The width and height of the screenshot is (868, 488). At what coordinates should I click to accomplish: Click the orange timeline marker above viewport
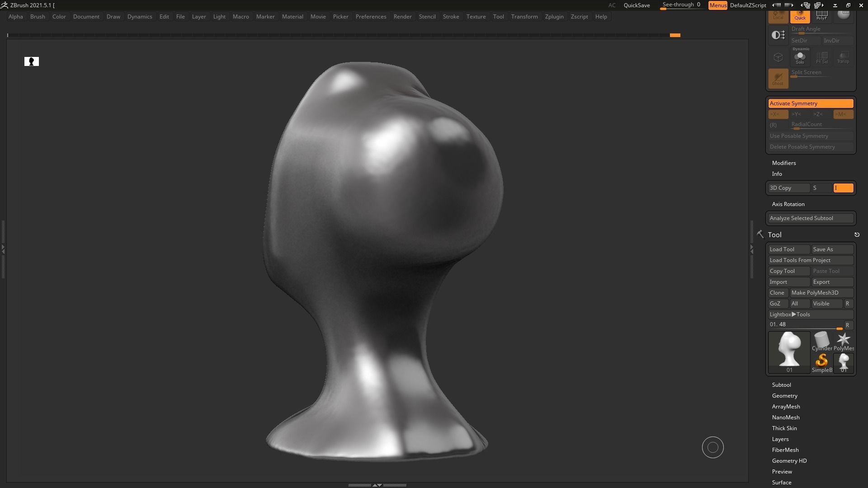pyautogui.click(x=675, y=35)
